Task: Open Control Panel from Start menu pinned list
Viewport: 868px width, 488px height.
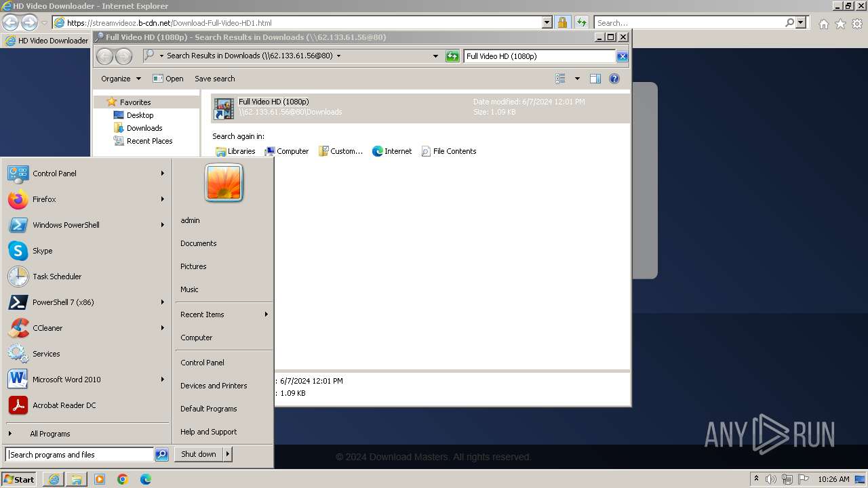Action: tap(86, 174)
